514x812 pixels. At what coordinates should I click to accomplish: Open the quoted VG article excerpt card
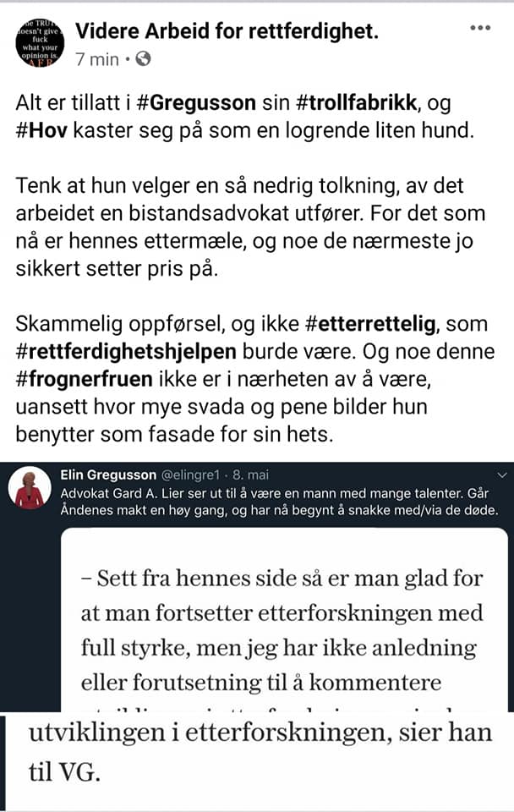click(x=284, y=620)
